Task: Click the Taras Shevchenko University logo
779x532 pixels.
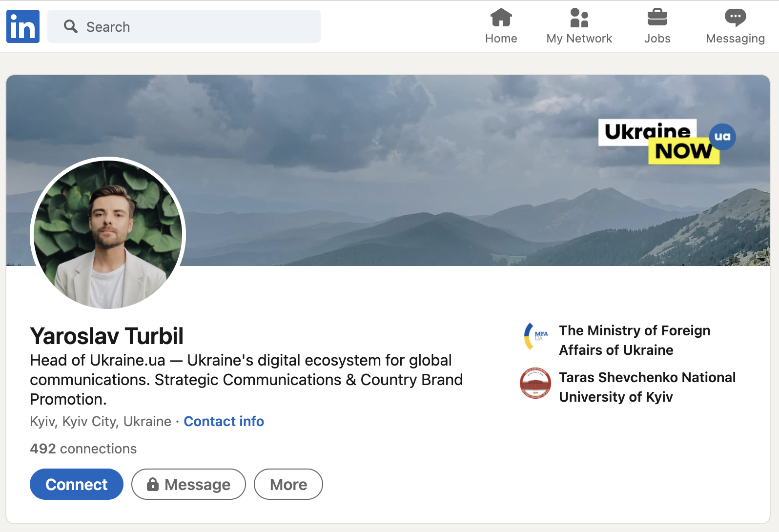Action: tap(535, 383)
